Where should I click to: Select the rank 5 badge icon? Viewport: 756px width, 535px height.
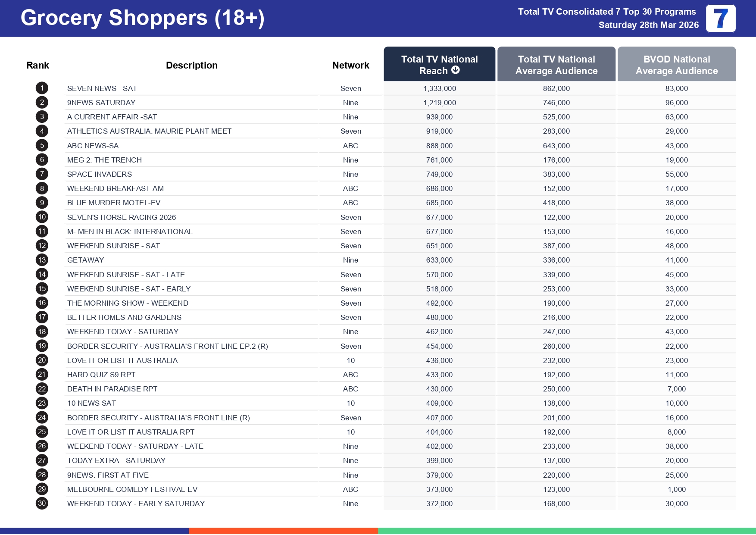tap(42, 146)
